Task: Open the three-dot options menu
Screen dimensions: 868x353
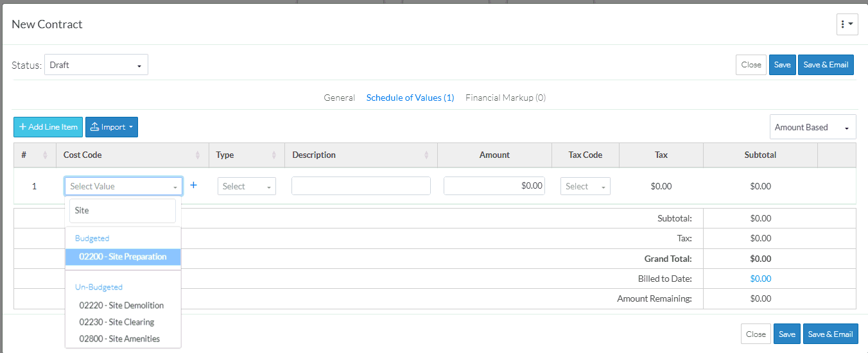Action: click(847, 24)
